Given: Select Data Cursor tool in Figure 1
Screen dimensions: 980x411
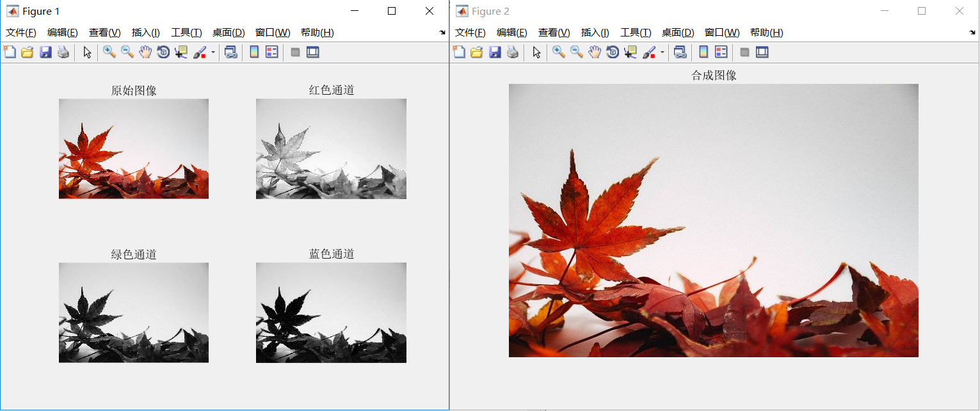Looking at the screenshot, I should coord(181,52).
